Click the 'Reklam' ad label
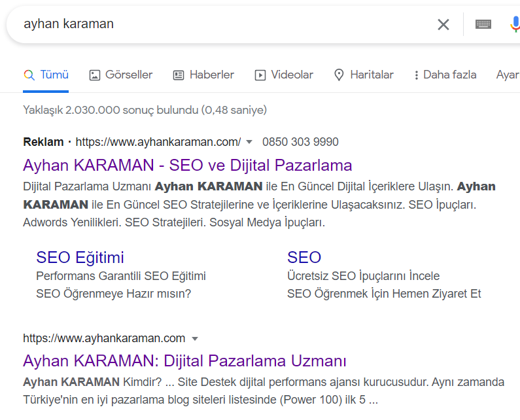This screenshot has height=420, width=520. (x=43, y=142)
